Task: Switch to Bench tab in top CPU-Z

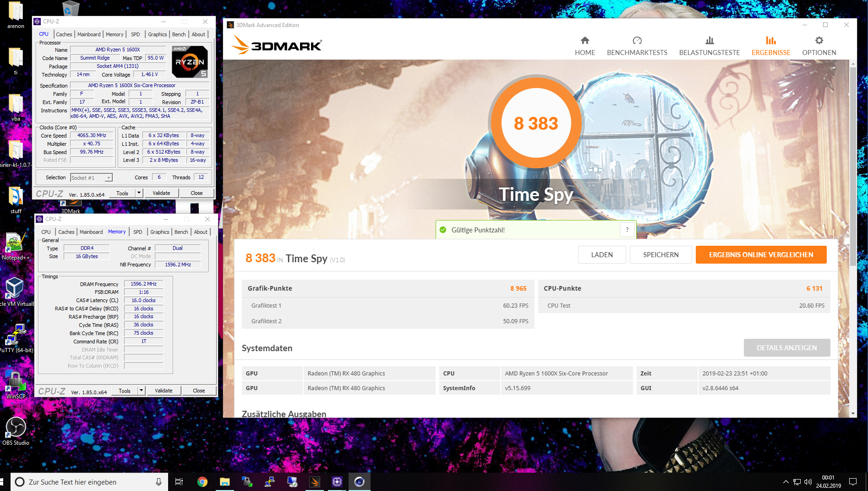Action: pyautogui.click(x=179, y=34)
